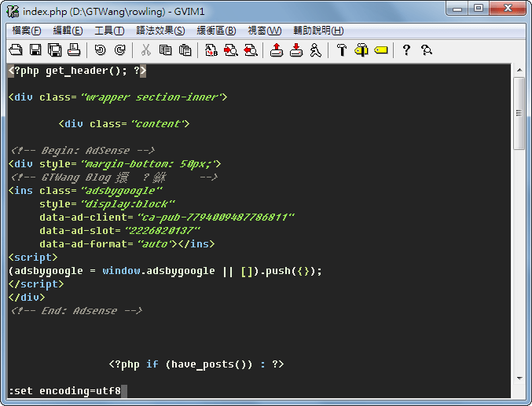
Task: Copy selection using toolbar icon
Action: click(x=165, y=50)
